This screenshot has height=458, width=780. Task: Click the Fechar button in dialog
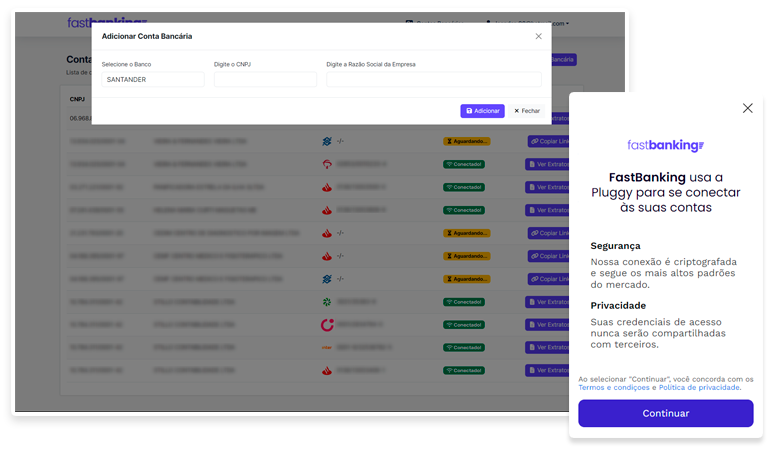coord(527,111)
